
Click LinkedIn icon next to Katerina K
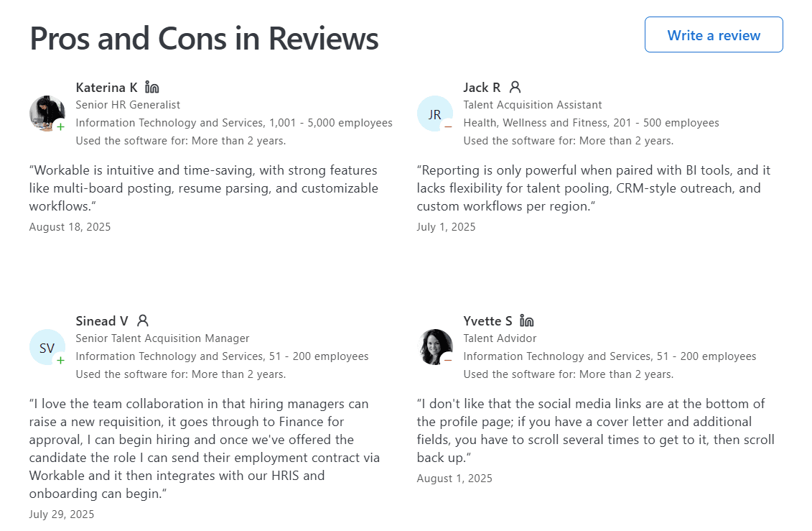click(x=151, y=88)
